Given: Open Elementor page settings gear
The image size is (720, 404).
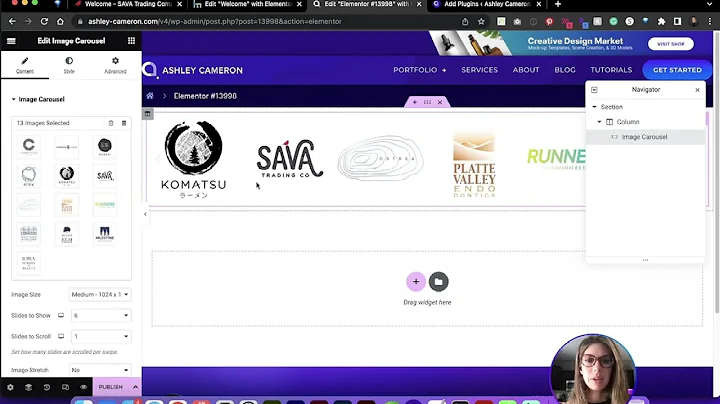Looking at the screenshot, I should [x=10, y=387].
